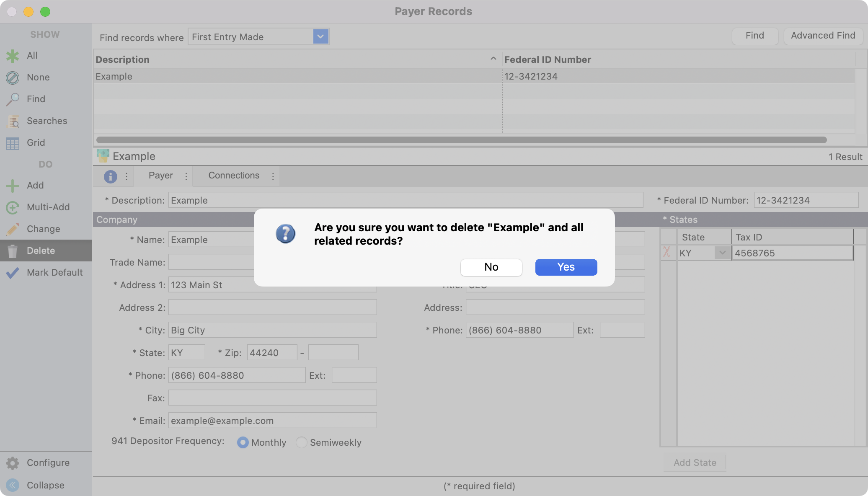The width and height of the screenshot is (868, 496).
Task: Open the First Entry Made dropdown
Action: pos(320,37)
